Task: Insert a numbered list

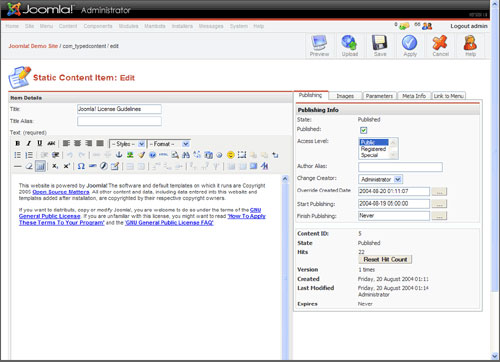Action: 29,155
